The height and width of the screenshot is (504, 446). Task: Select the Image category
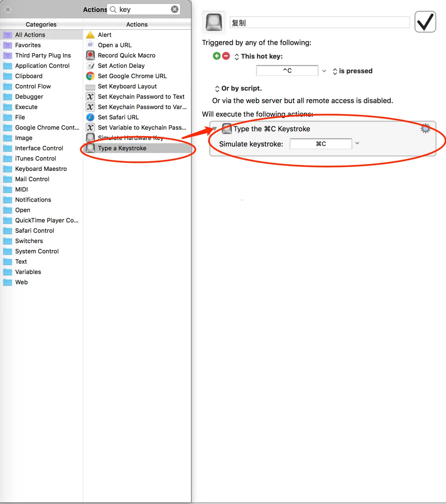tap(42, 138)
